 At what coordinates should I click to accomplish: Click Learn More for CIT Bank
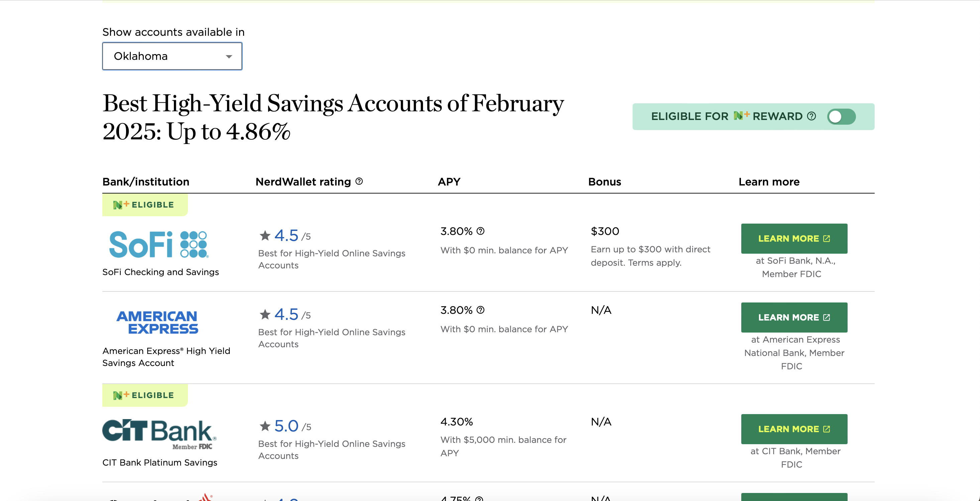pos(793,429)
